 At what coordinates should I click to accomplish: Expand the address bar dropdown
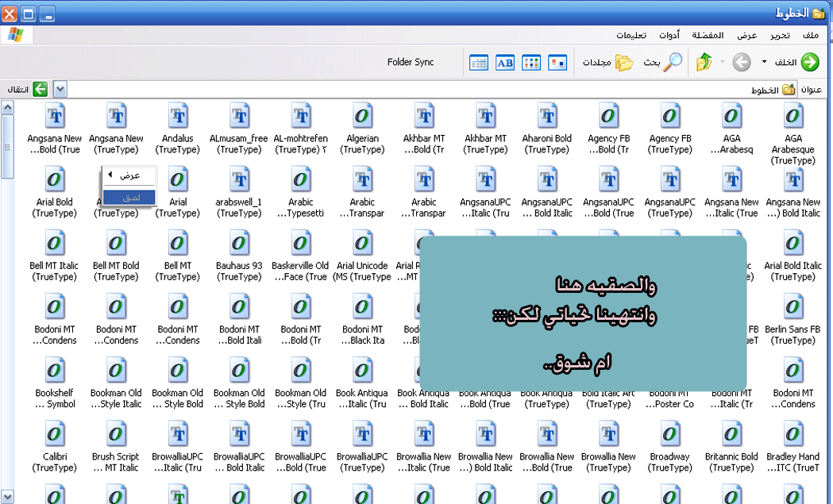60,90
